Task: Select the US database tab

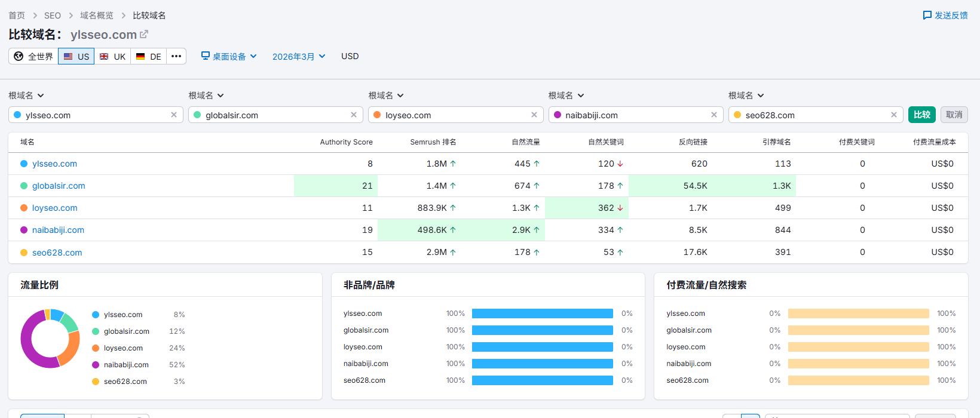Action: [76, 56]
